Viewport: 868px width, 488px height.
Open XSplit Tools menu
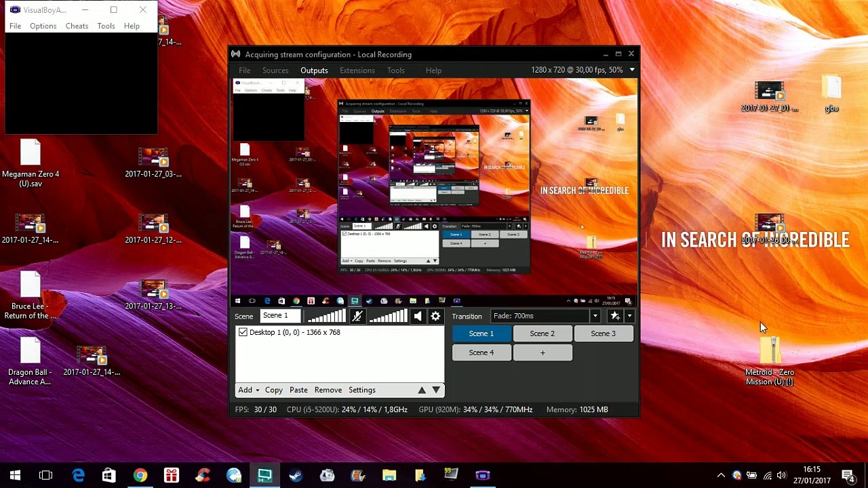click(396, 70)
